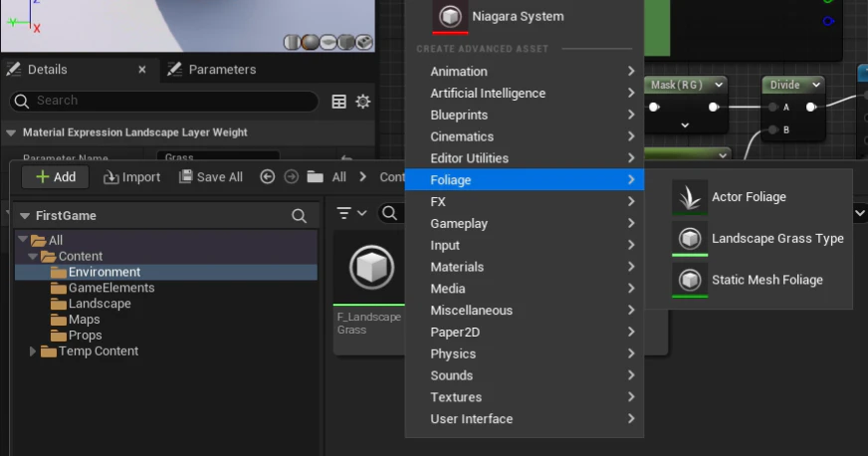Open Details panel settings gear
Image resolution: width=868 pixels, height=456 pixels.
(x=363, y=102)
